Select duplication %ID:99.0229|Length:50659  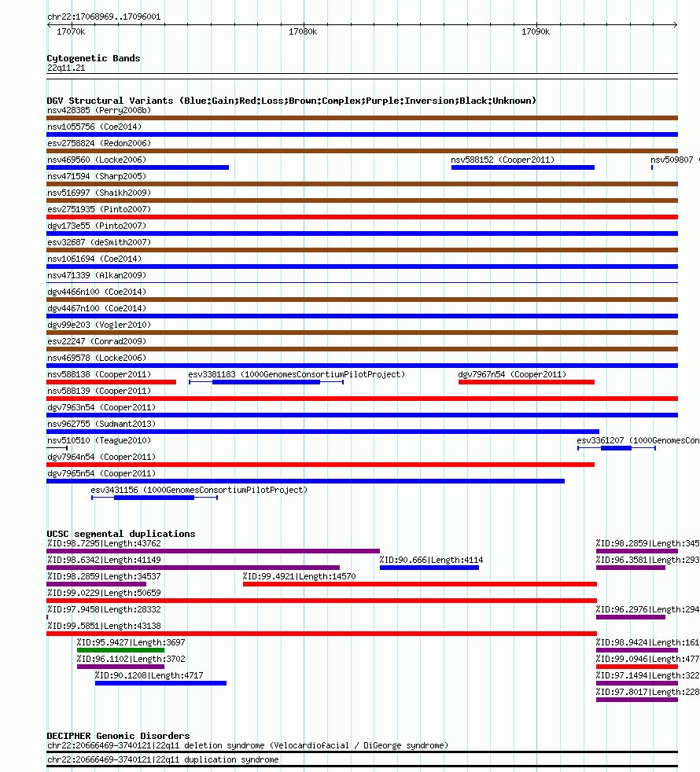(322, 601)
